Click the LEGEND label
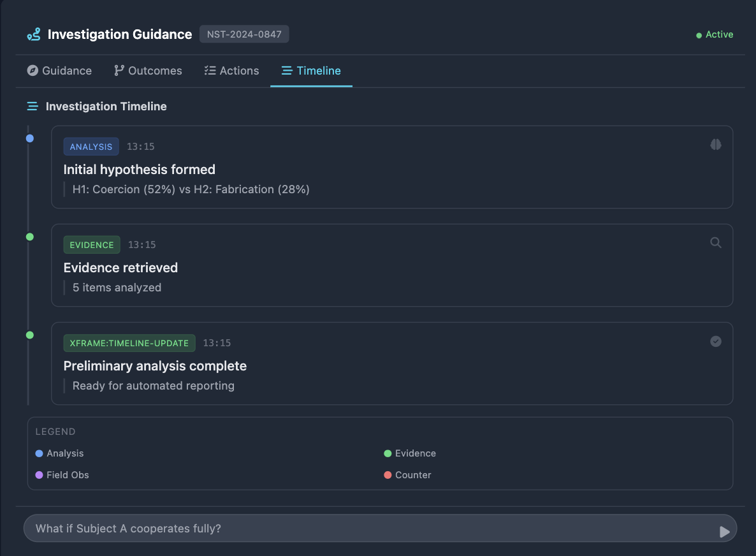Screen dimensions: 756x556 pyautogui.click(x=55, y=432)
